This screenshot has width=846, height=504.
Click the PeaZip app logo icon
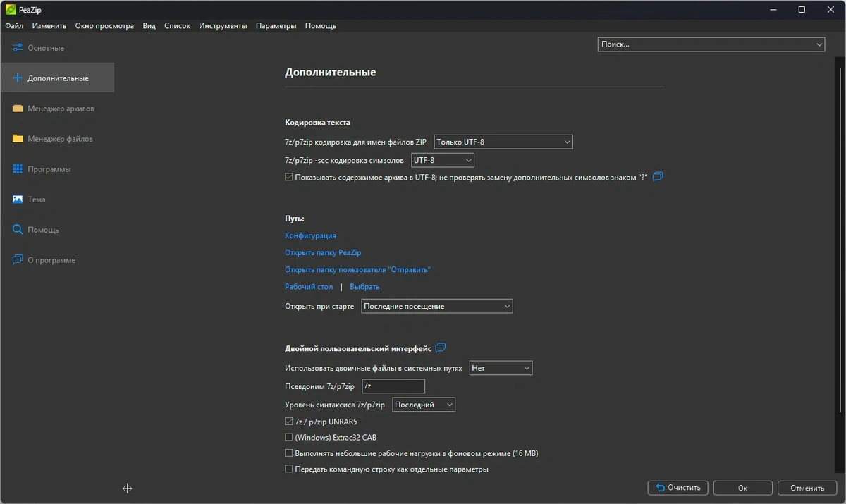click(x=11, y=10)
